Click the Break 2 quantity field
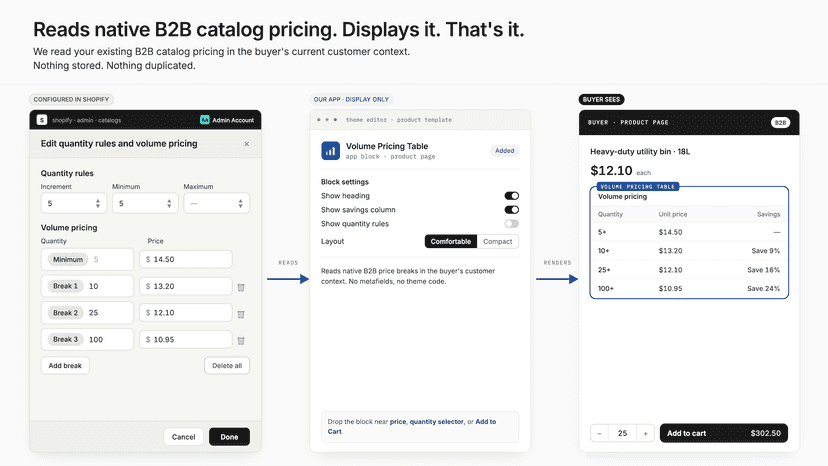828x466 pixels. click(x=87, y=313)
